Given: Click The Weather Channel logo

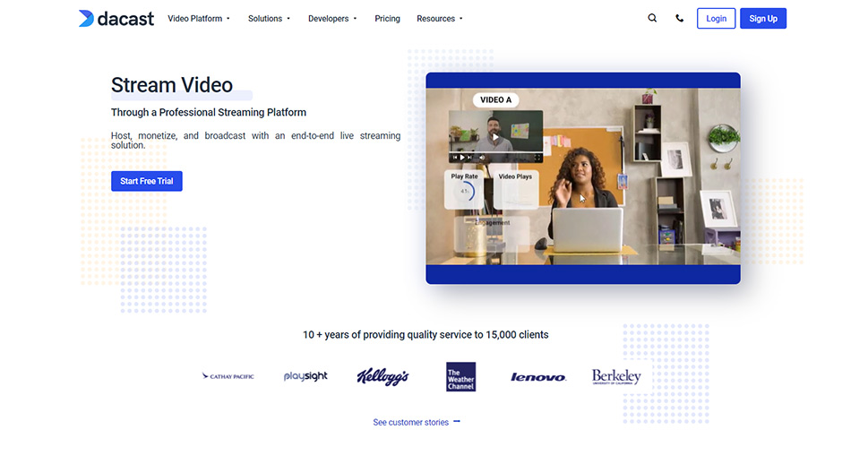Looking at the screenshot, I should 460,376.
